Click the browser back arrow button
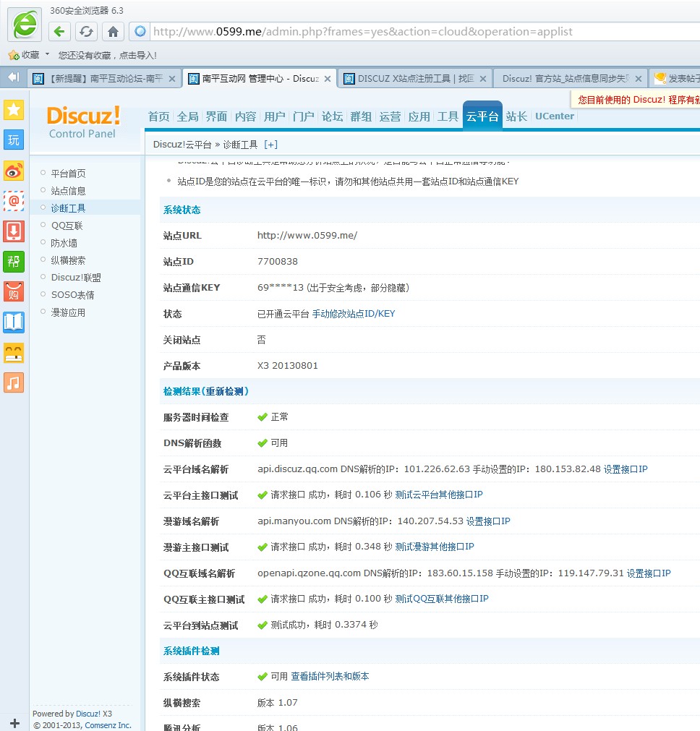Screen dimensions: 700x731 click(x=59, y=31)
